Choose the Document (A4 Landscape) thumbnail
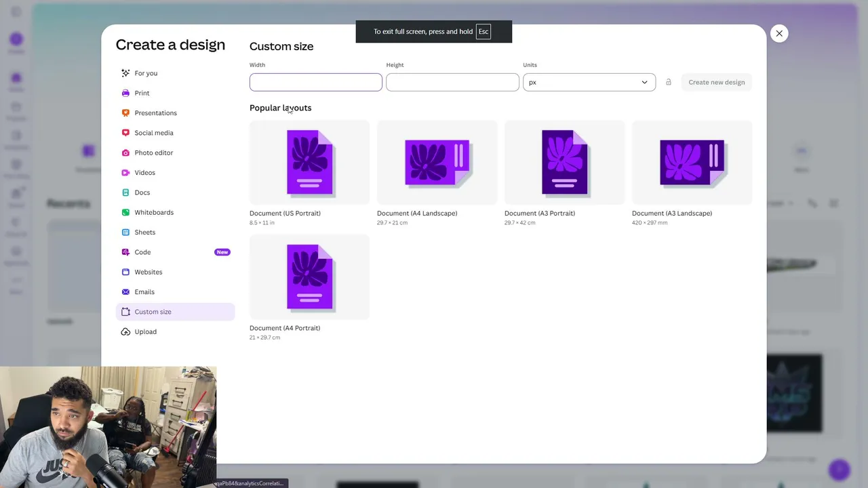Image resolution: width=868 pixels, height=488 pixels. point(437,163)
